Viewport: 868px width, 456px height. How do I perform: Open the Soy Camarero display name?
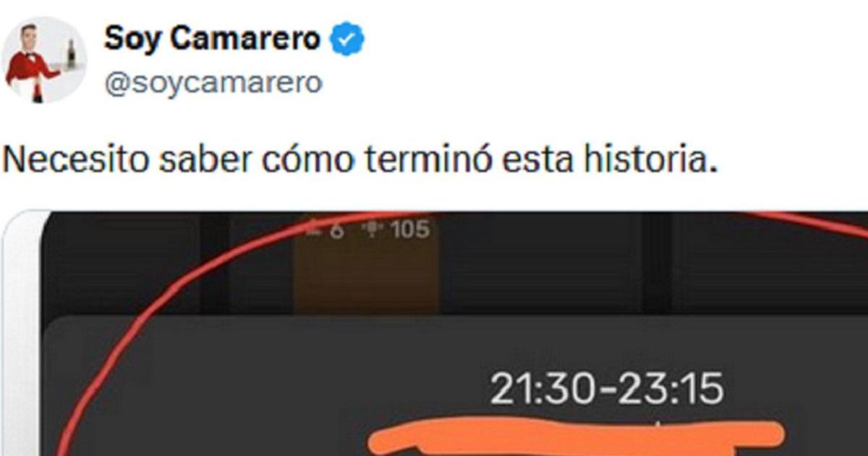(x=213, y=39)
